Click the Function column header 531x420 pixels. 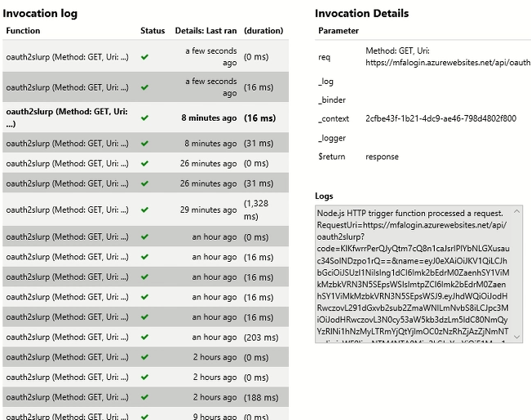(x=23, y=31)
